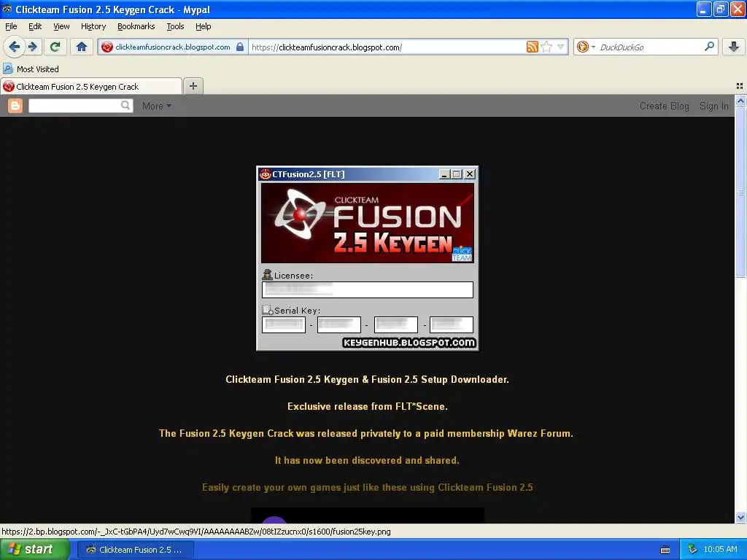This screenshot has width=747, height=560.
Task: Click text 'It has now been discovered and shared.'
Action: pos(368,460)
